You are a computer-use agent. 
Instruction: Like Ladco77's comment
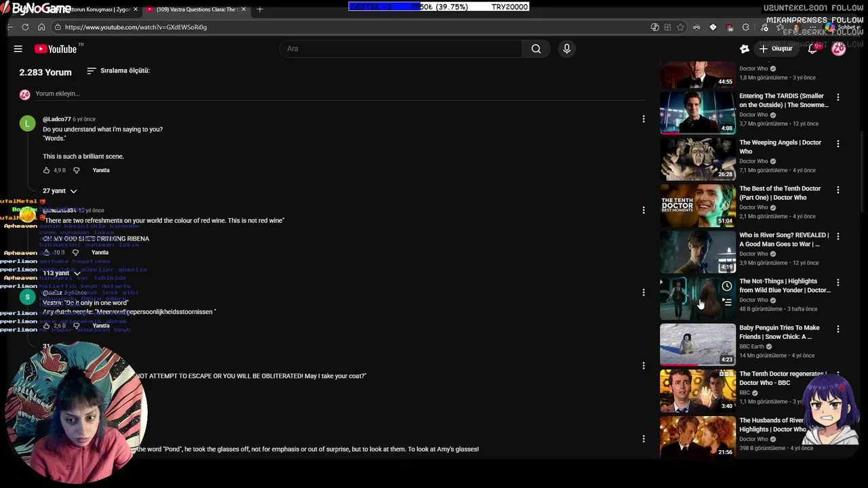[x=46, y=170]
